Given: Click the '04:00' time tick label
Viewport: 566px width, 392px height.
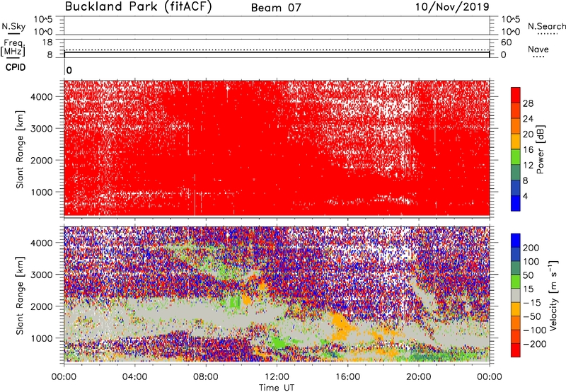Looking at the screenshot, I should (x=134, y=377).
